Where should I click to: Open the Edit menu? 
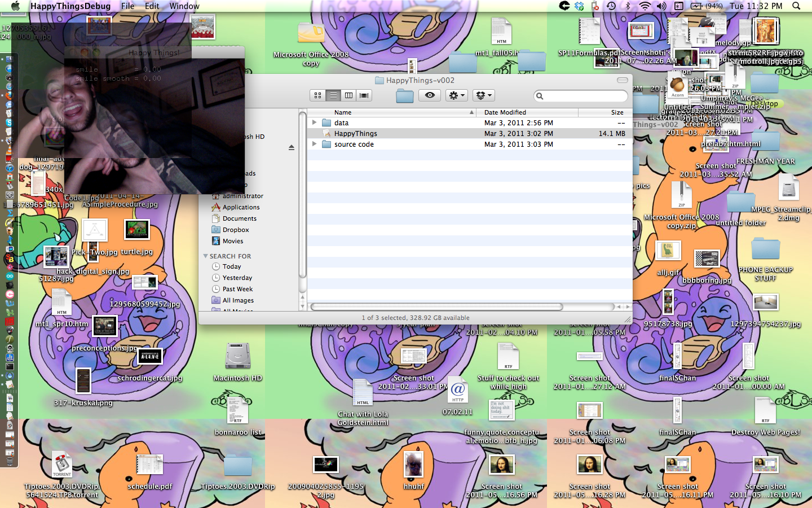[152, 6]
